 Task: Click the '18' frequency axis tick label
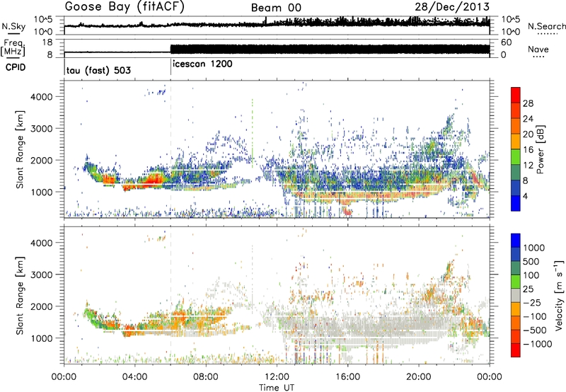pyautogui.click(x=47, y=42)
